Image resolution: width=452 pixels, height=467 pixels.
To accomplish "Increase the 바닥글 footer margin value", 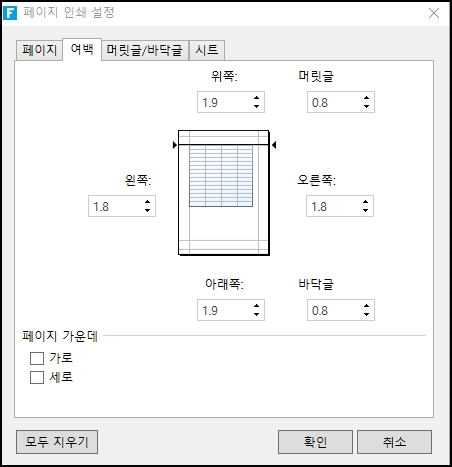I will tap(366, 306).
